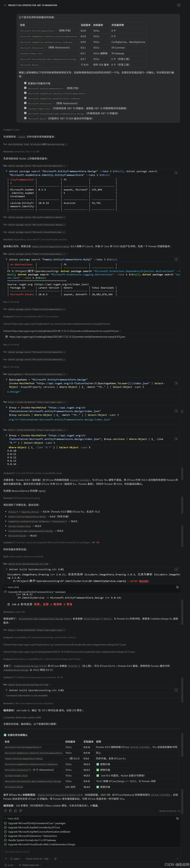Copy the response with the copy icon

10,811
